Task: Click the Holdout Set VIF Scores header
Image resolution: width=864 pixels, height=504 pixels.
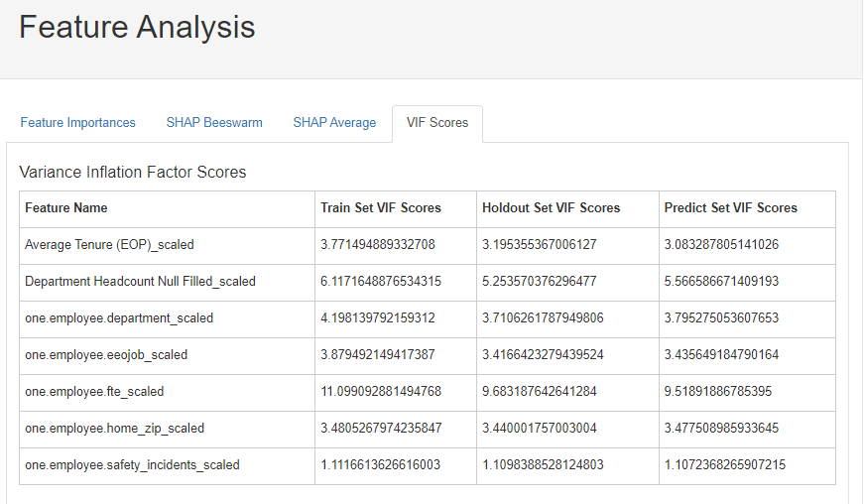Action: [551, 208]
